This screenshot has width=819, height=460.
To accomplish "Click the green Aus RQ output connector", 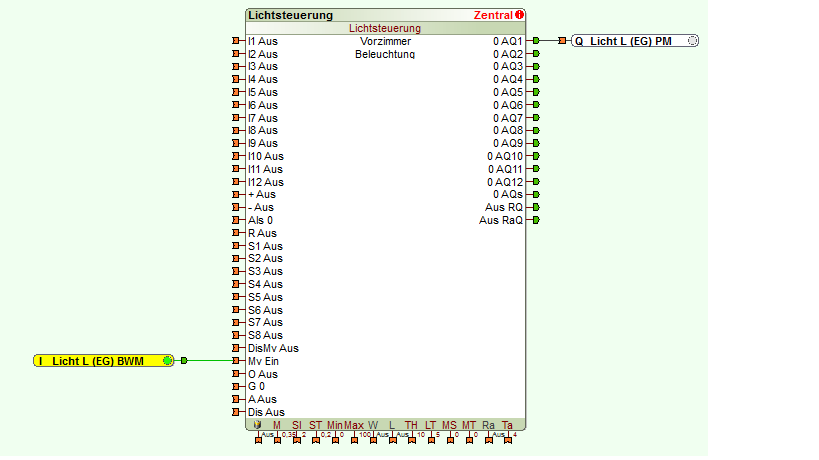I will click(x=536, y=207).
